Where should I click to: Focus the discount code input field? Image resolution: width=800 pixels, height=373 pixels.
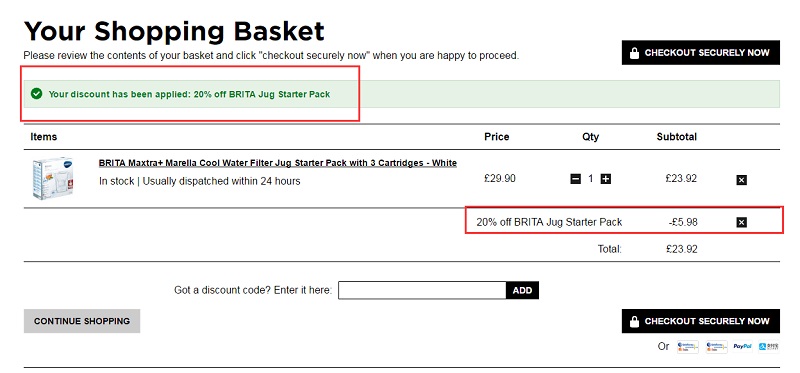(x=422, y=290)
